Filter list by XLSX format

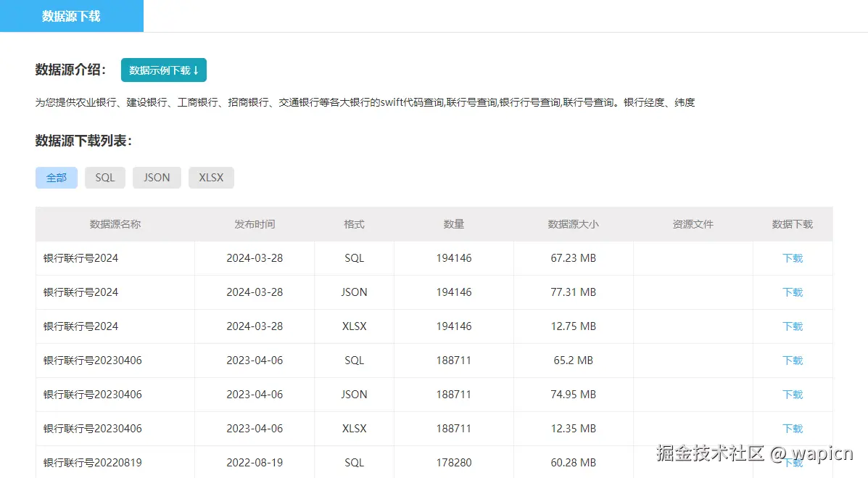coord(211,177)
